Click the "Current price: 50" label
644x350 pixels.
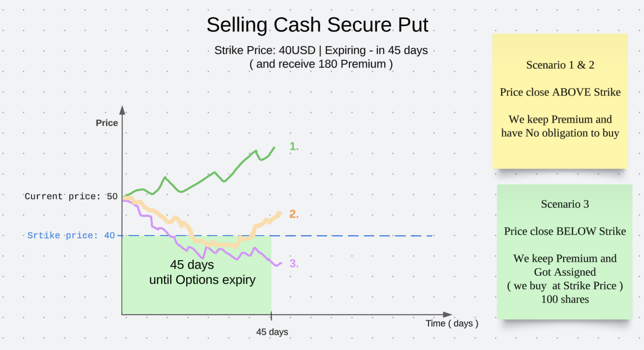(71, 196)
